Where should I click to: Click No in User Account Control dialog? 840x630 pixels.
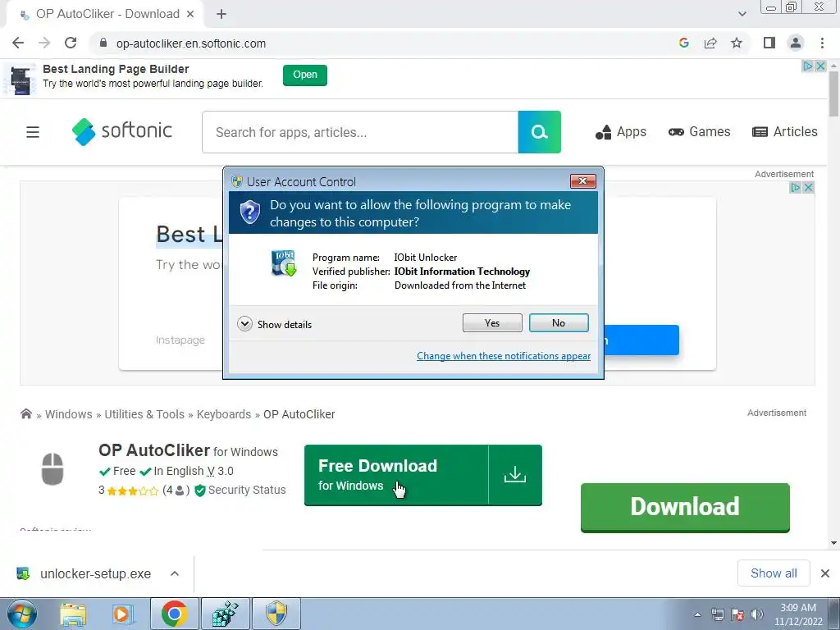[x=558, y=322]
